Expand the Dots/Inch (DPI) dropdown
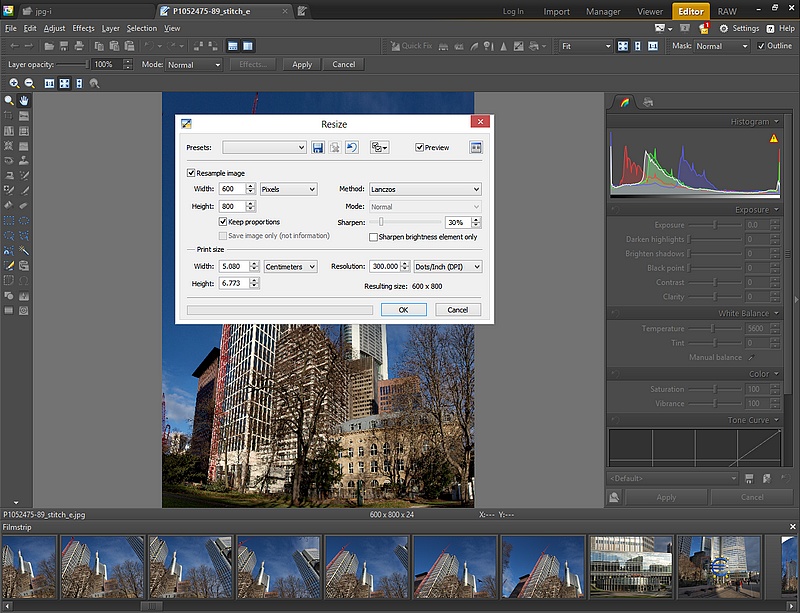800x613 pixels. tap(448, 267)
